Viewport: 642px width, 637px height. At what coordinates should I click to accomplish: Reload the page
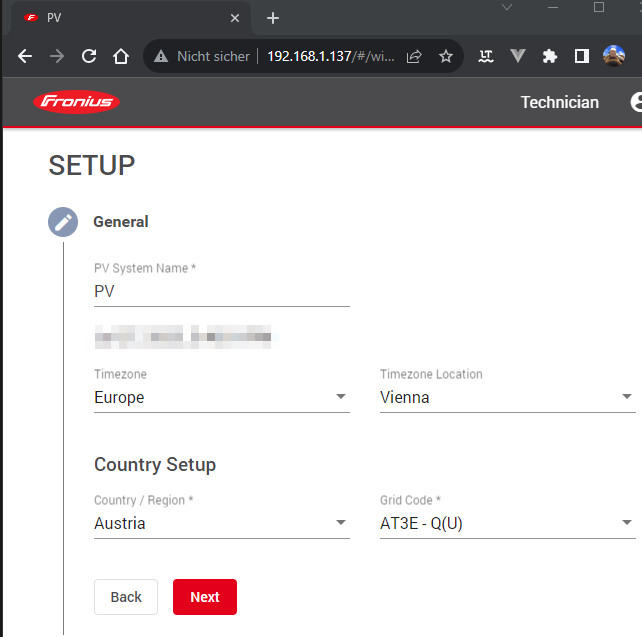point(89,57)
